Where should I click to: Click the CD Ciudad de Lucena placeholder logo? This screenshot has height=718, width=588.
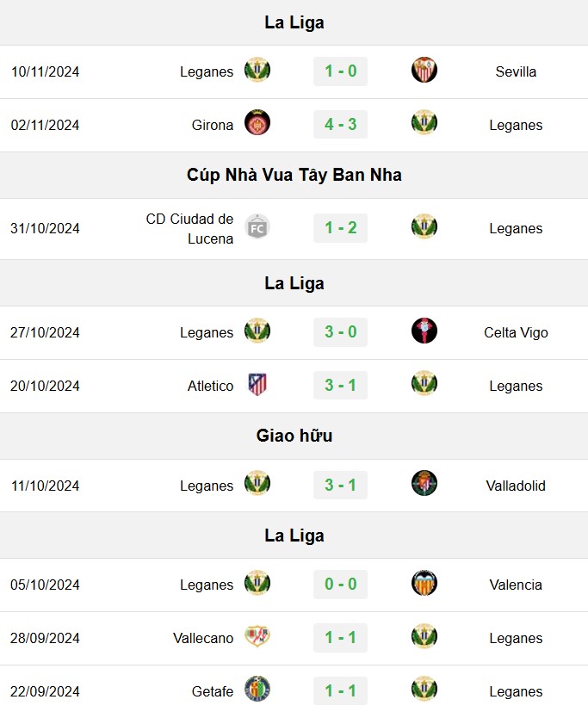point(257,227)
